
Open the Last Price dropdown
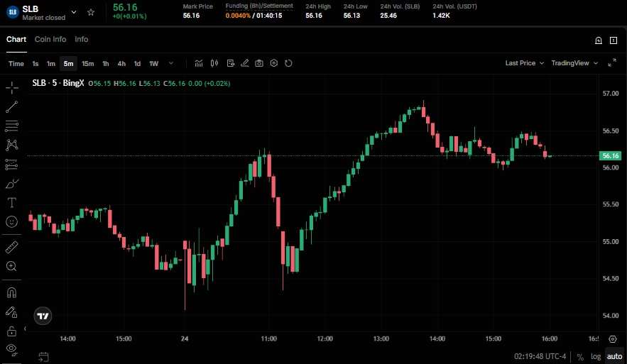tap(524, 63)
